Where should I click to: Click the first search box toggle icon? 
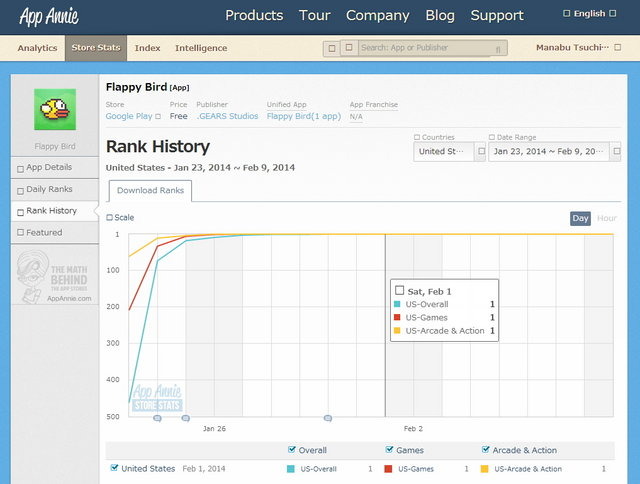coord(332,48)
